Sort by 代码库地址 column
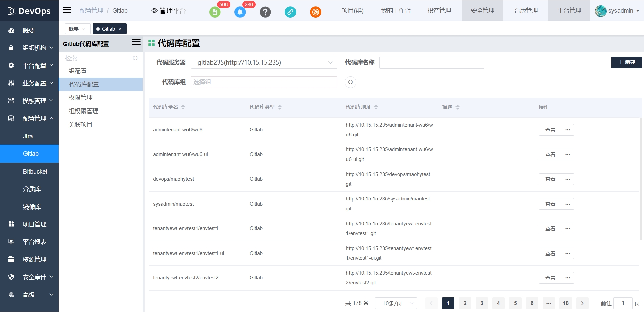 pyautogui.click(x=376, y=107)
